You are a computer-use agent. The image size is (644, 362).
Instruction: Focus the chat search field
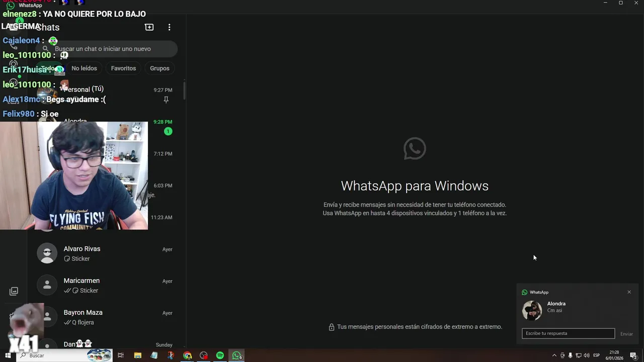(106, 49)
